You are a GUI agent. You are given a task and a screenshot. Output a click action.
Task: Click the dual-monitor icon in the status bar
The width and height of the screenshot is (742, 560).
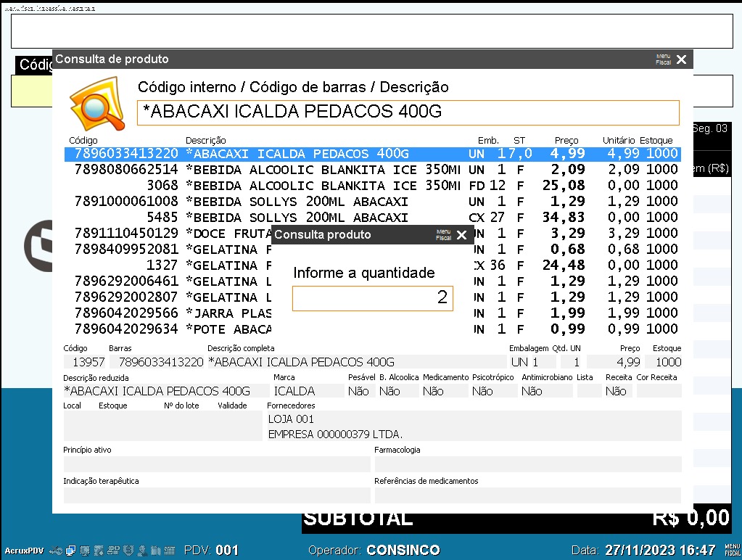(x=70, y=550)
